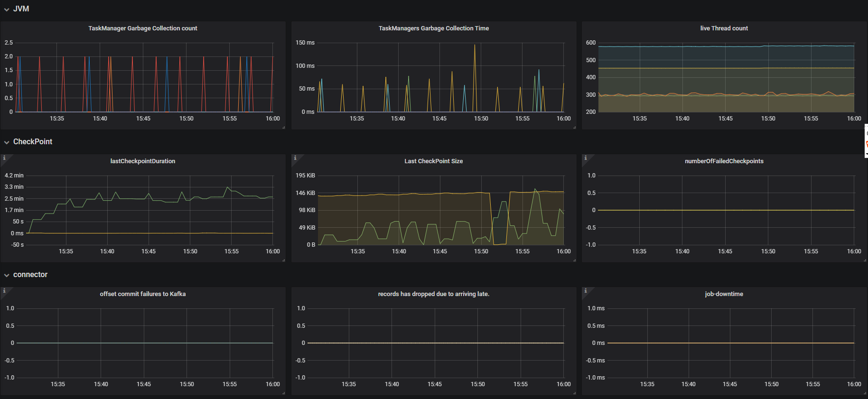
Task: Click info icon on offset commit failures panel
Action: (4, 290)
